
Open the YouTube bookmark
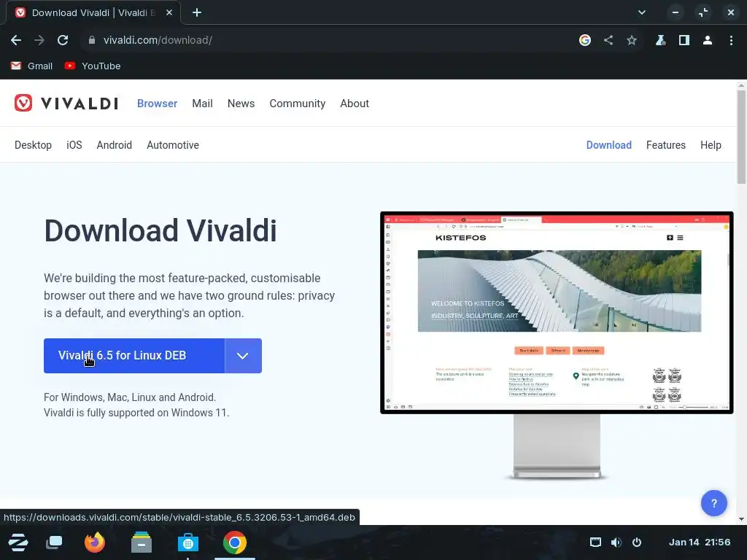pyautogui.click(x=93, y=66)
